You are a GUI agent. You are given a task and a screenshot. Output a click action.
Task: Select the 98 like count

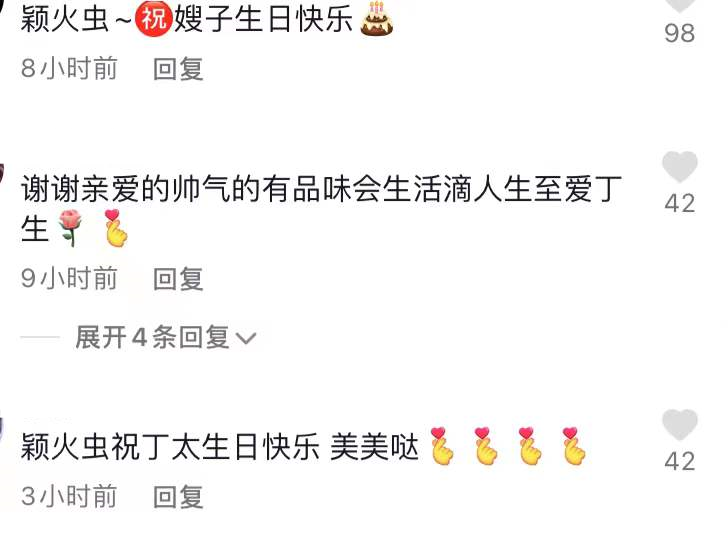(679, 33)
